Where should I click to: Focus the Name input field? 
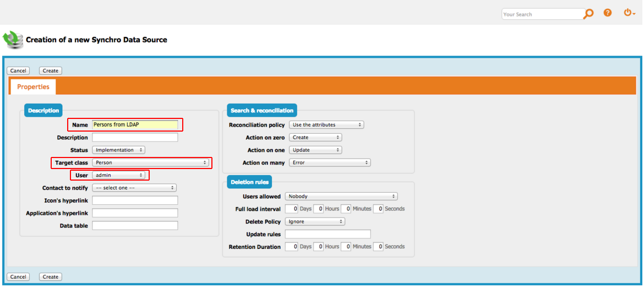pos(135,125)
